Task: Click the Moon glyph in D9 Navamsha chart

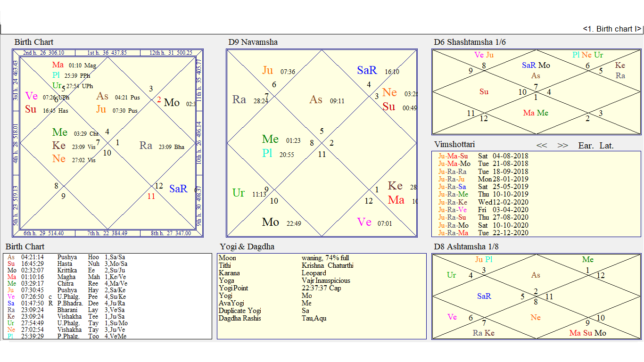Action: [271, 222]
